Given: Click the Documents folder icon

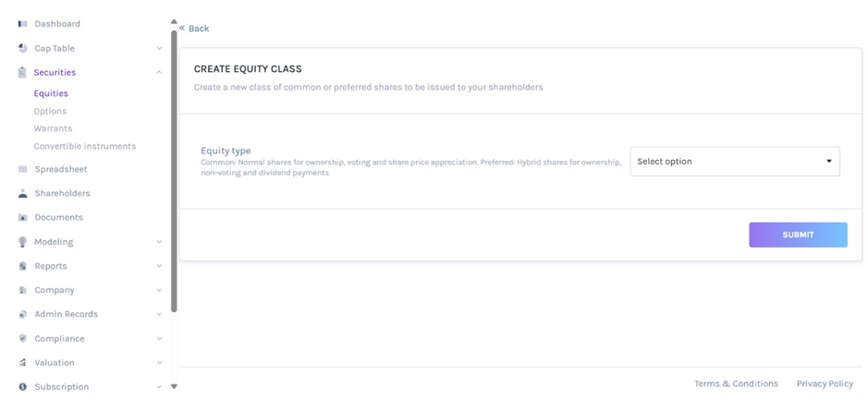Looking at the screenshot, I should 22,218.
